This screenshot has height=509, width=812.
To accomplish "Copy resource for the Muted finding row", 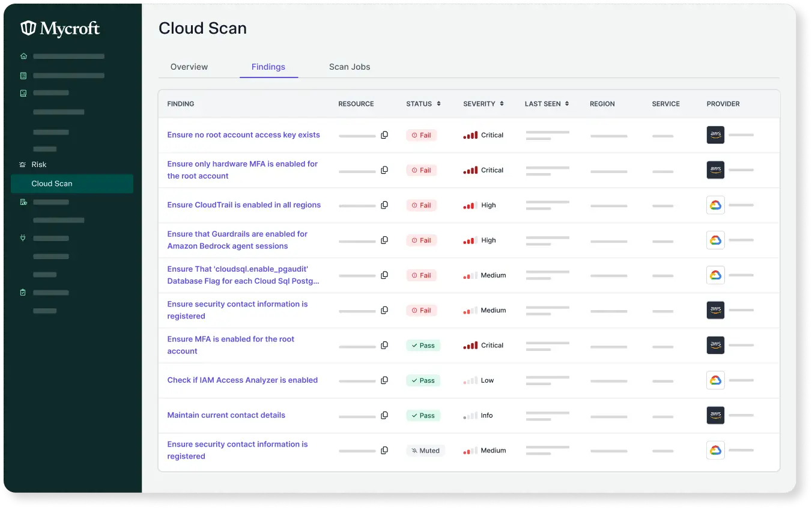I will click(x=384, y=451).
